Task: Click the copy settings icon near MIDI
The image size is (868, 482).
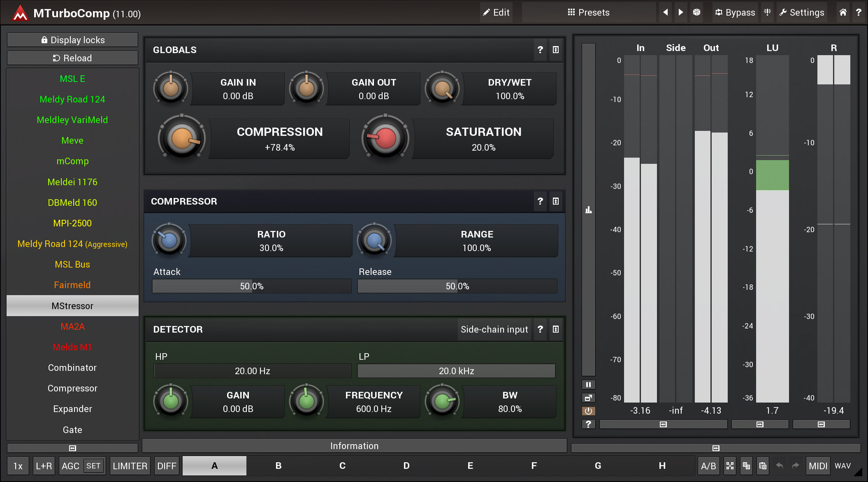Action: (x=746, y=466)
